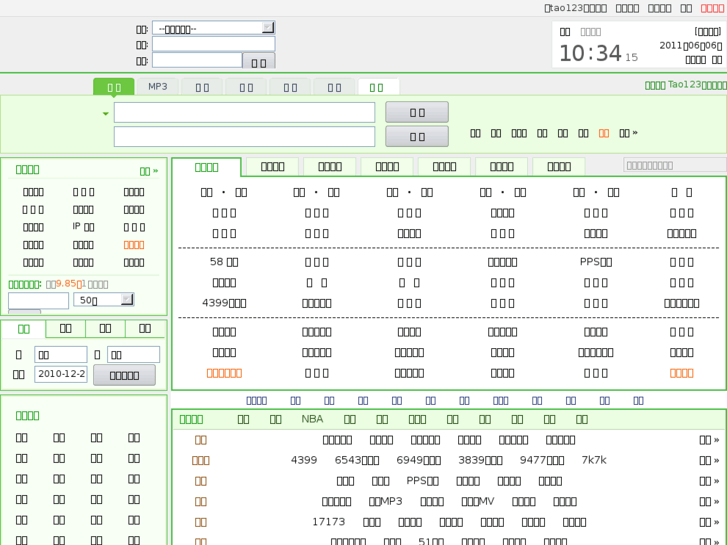The width and height of the screenshot is (727, 545).
Task: Open the 4399 link in games row
Action: [x=304, y=460]
